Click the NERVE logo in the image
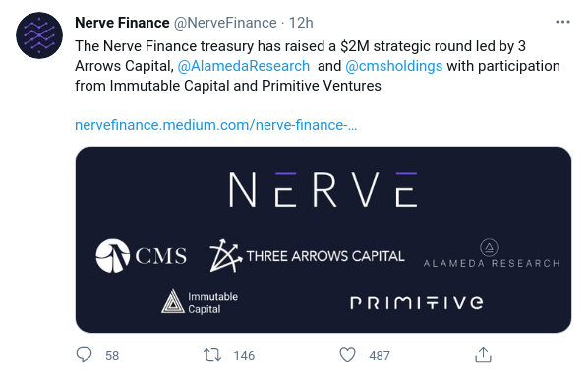This screenshot has width=588, height=376. 323,190
